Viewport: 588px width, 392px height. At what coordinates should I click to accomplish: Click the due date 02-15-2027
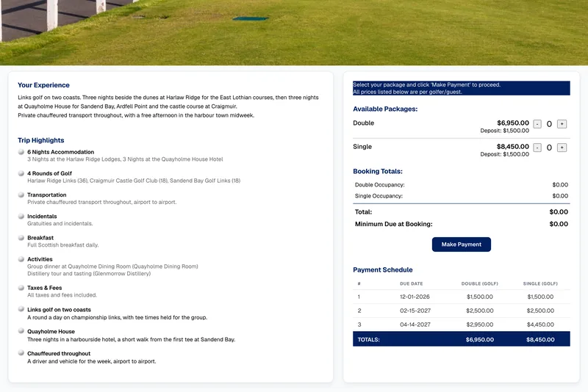(x=415, y=311)
